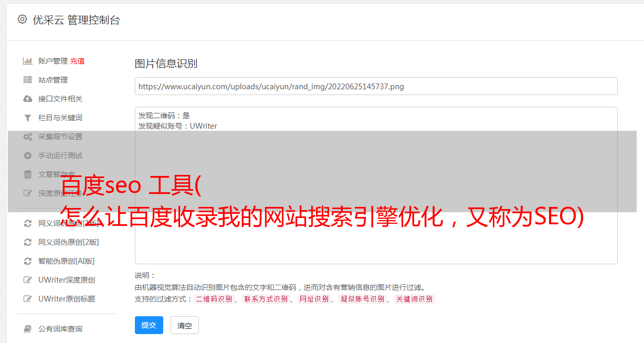Viewport: 644px width, 343px height.
Task: Click the 二维码识别 tag
Action: coord(214,299)
